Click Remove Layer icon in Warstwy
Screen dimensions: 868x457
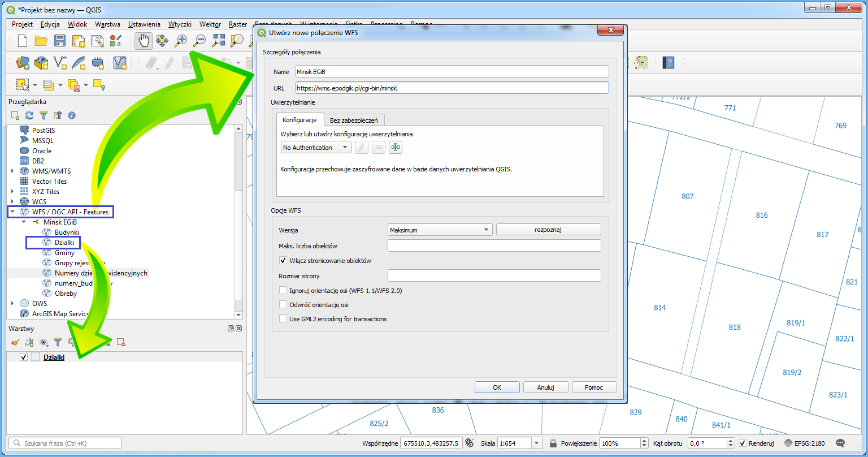point(120,342)
